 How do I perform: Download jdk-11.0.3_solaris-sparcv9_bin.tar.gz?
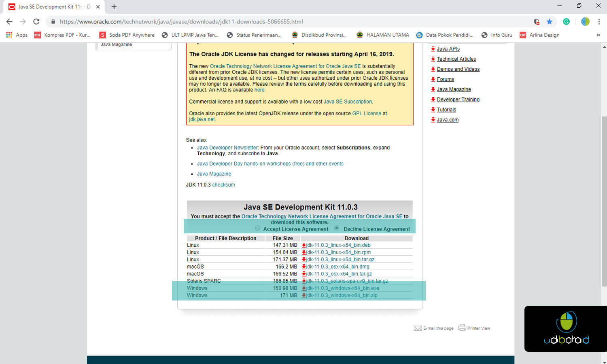click(x=347, y=281)
